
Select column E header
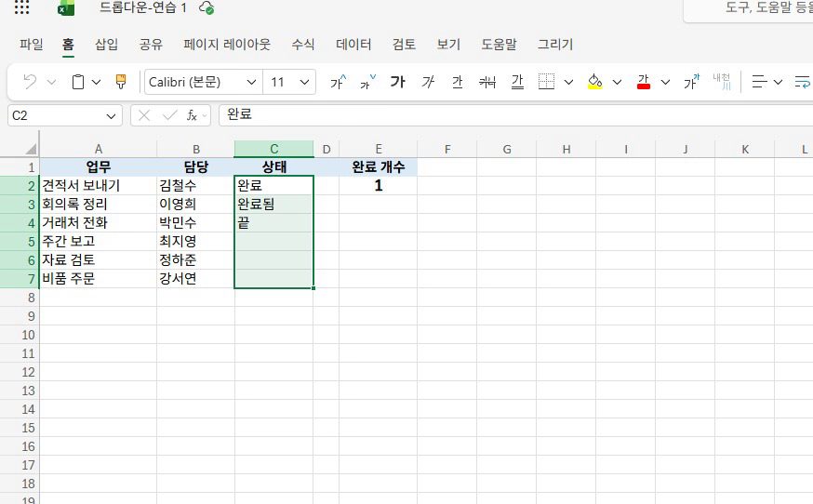378,150
